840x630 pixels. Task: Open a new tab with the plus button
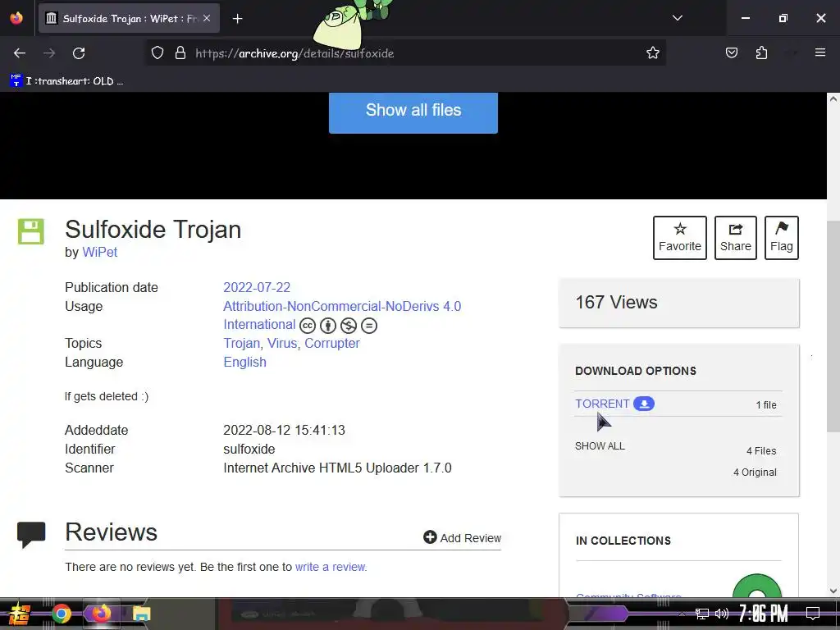tap(237, 19)
